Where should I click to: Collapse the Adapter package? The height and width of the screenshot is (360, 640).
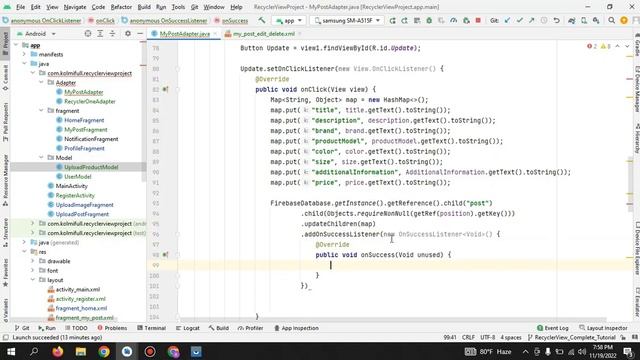coord(41,82)
